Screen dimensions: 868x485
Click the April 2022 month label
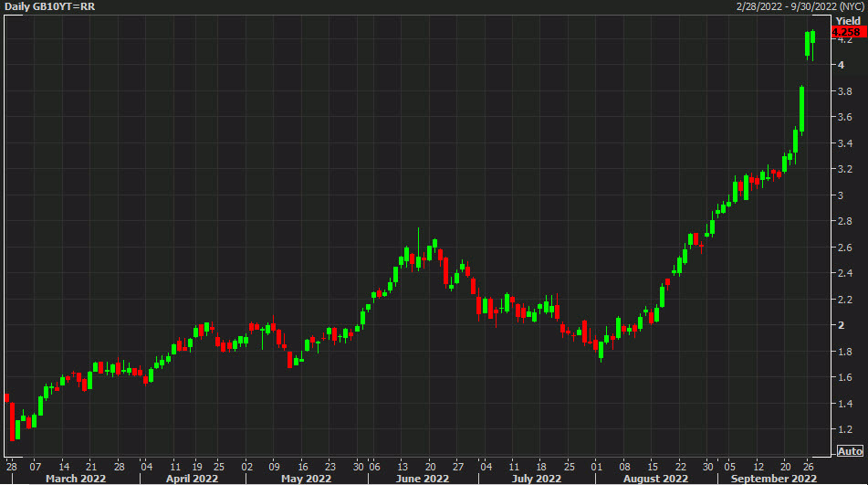coord(193,479)
